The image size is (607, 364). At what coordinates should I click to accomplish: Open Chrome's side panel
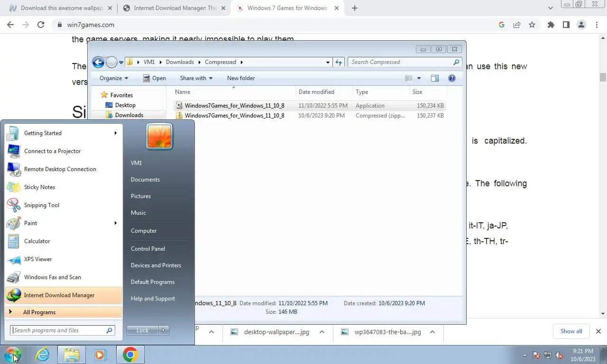pyautogui.click(x=566, y=25)
